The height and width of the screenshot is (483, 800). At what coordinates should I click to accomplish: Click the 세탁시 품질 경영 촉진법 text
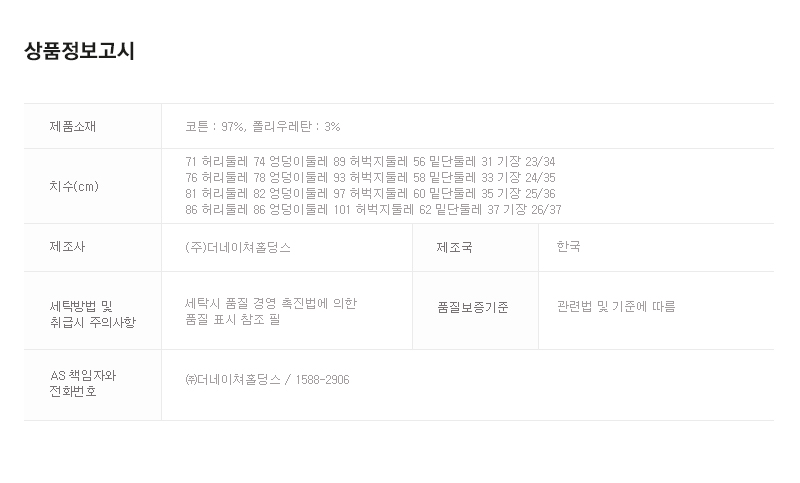[271, 304]
